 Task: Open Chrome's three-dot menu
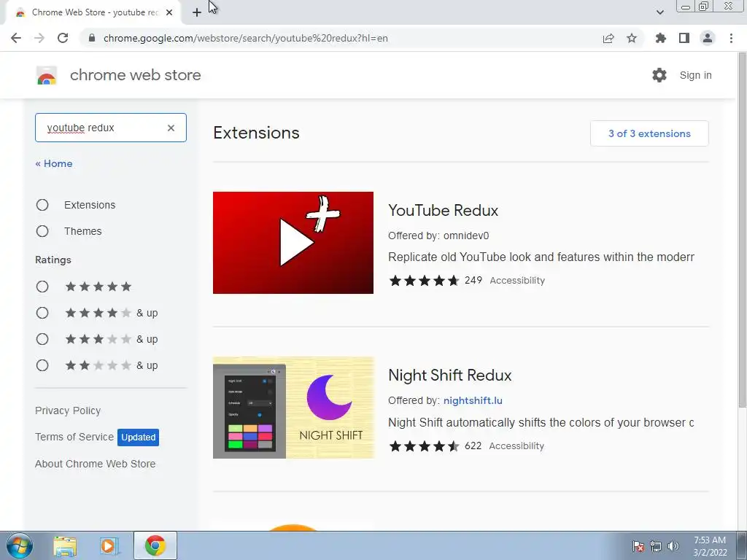731,38
